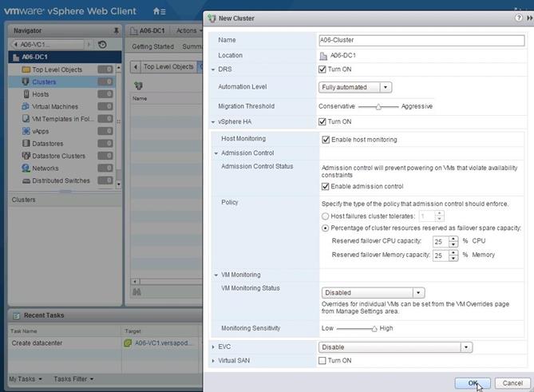534x392 pixels.
Task: Open the navigator history refresh icon
Action: 102,44
